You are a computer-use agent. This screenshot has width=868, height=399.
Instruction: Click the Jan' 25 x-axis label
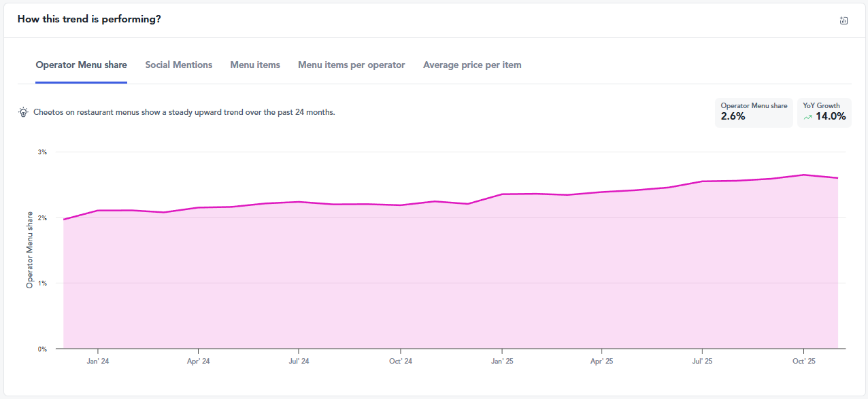pyautogui.click(x=501, y=362)
